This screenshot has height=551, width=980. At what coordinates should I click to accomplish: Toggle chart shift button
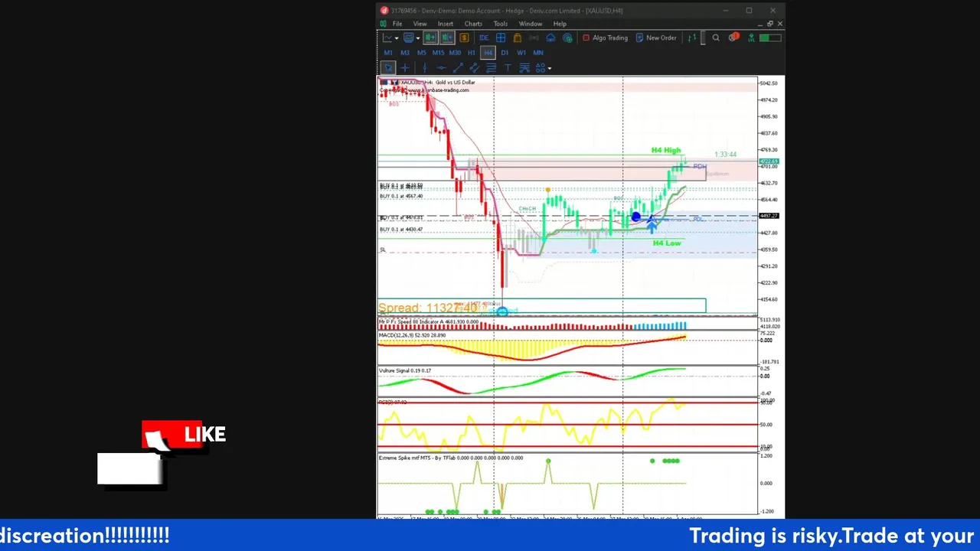447,37
